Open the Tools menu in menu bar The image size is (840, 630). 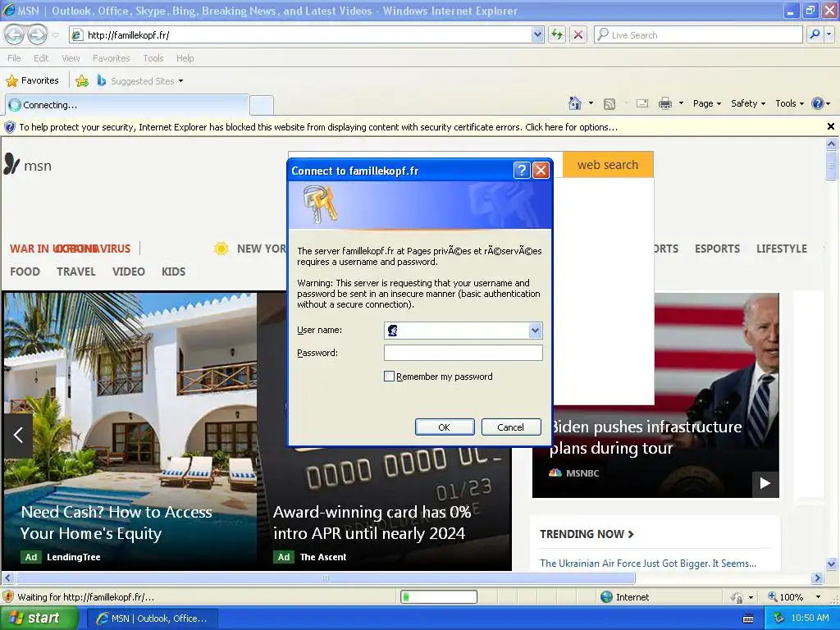pyautogui.click(x=153, y=58)
